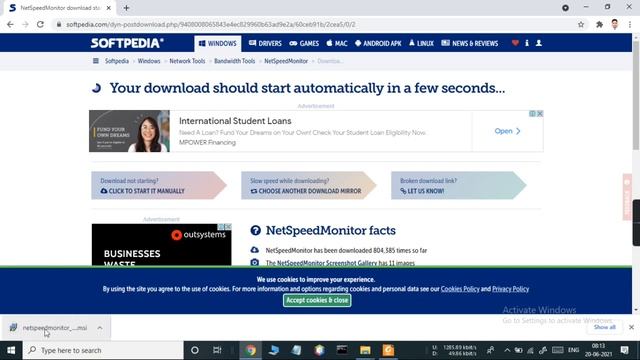The height and width of the screenshot is (360, 640).
Task: Bookmark this page with the star icon
Action: click(x=581, y=24)
